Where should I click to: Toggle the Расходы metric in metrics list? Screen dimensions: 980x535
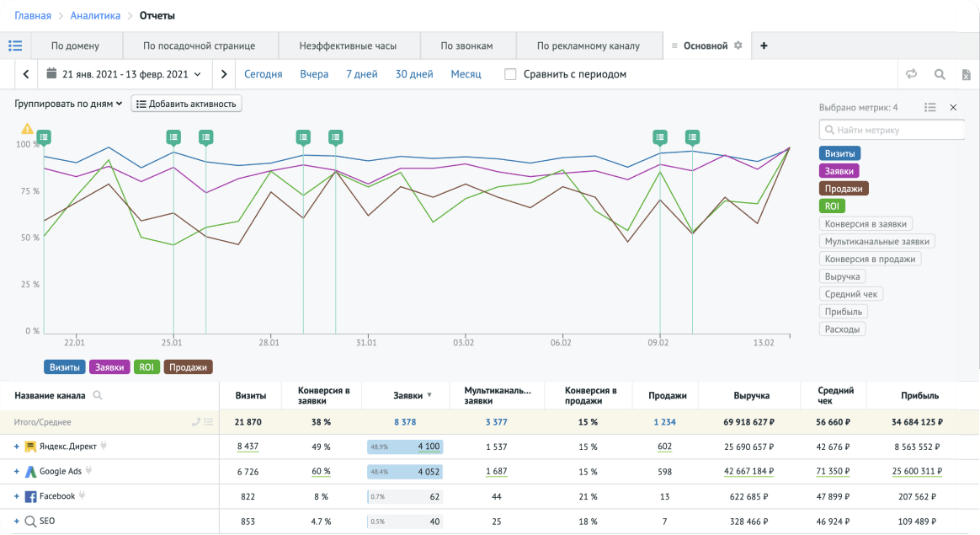[843, 329]
